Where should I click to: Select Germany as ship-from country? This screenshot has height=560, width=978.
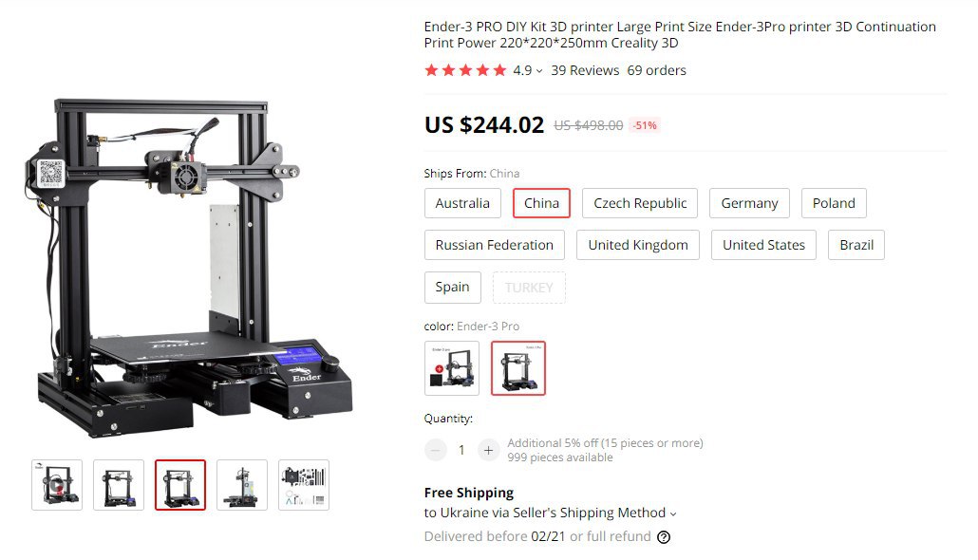(750, 203)
